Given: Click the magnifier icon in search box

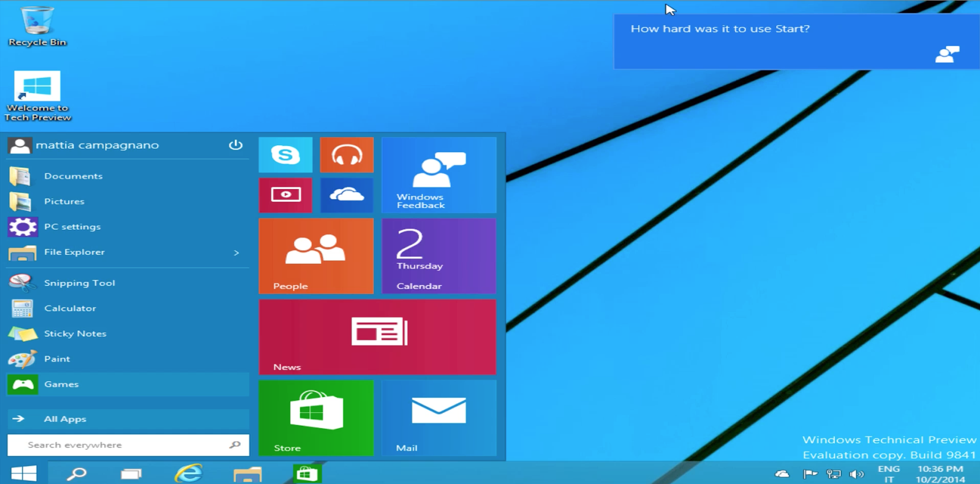Looking at the screenshot, I should pyautogui.click(x=235, y=445).
